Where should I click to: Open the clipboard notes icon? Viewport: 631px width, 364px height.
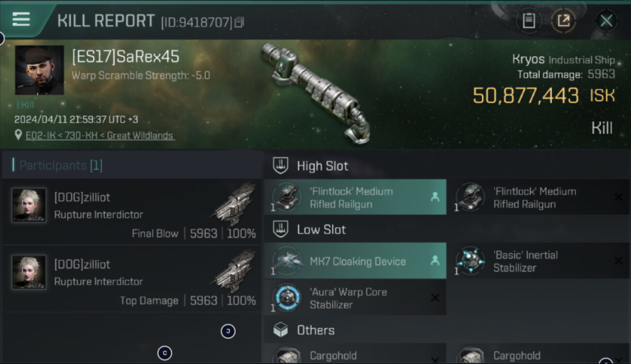(x=529, y=21)
